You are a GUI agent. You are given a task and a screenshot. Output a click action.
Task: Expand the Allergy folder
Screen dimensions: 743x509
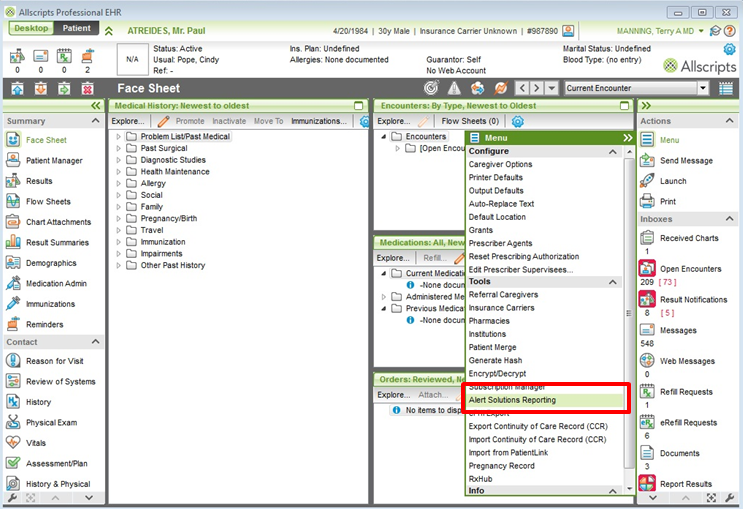point(118,183)
